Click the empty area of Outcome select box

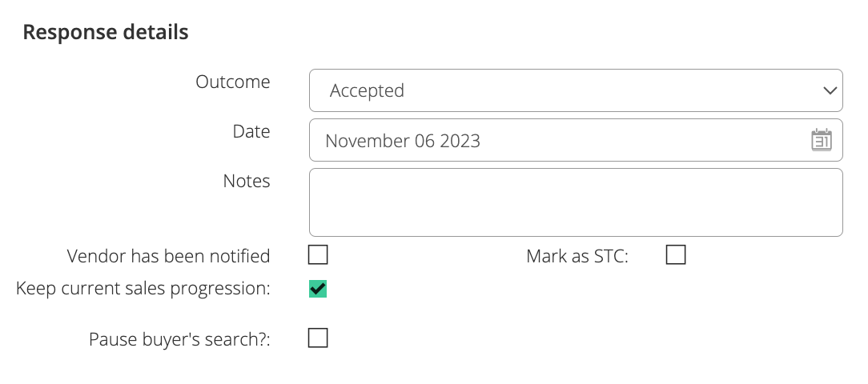(609, 90)
